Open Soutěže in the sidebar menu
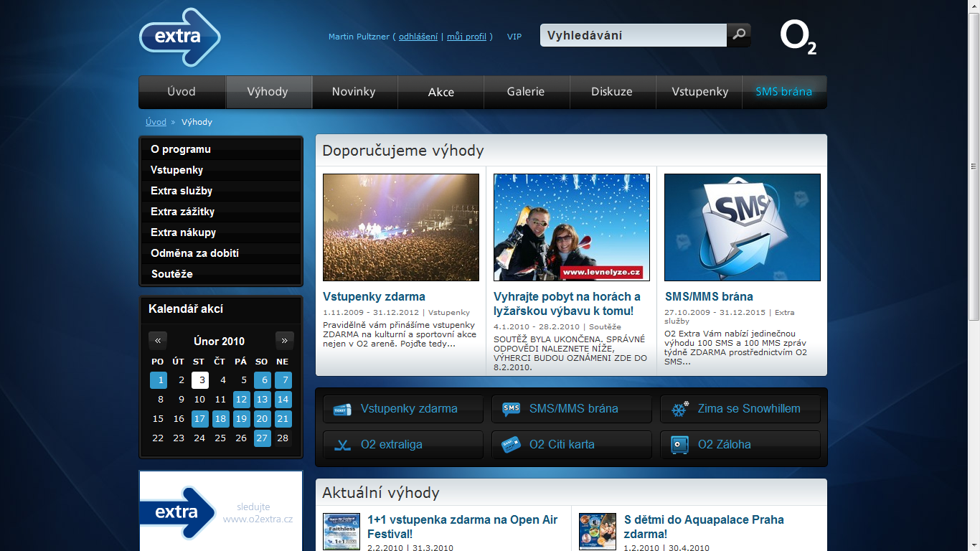Viewport: 980px width, 551px height. [171, 274]
